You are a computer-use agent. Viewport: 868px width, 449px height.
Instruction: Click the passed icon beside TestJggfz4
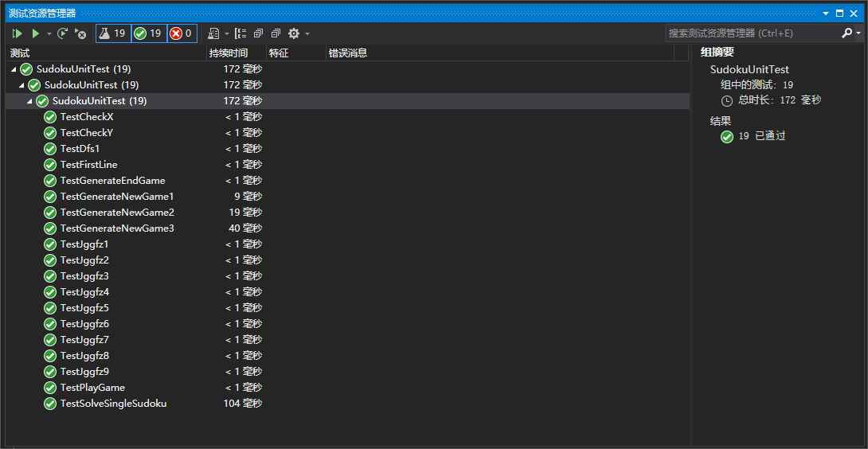click(x=50, y=292)
